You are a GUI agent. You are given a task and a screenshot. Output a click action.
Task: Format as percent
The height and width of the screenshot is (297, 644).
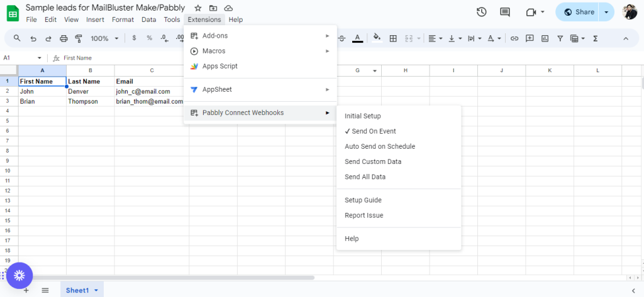150,38
